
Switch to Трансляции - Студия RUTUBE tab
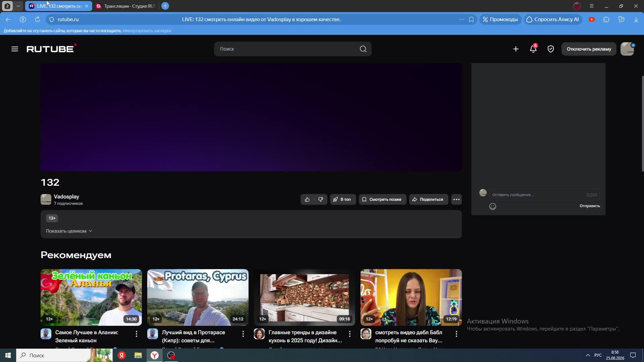(x=126, y=6)
